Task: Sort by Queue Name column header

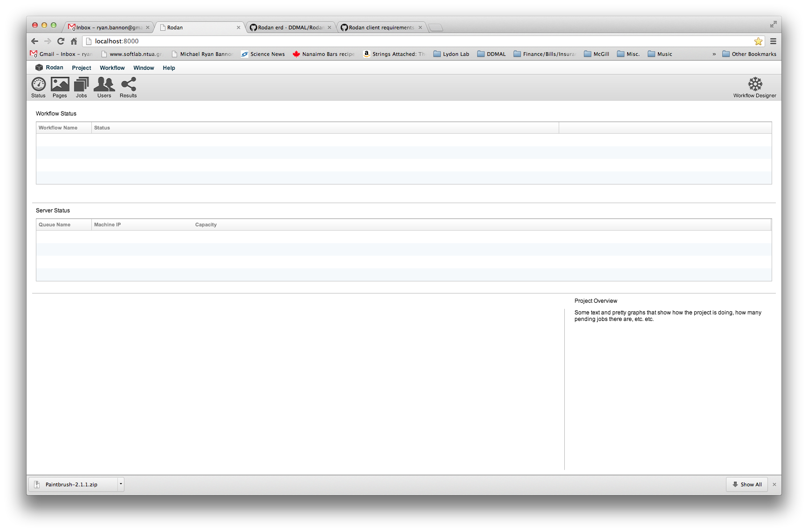Action: click(x=64, y=225)
